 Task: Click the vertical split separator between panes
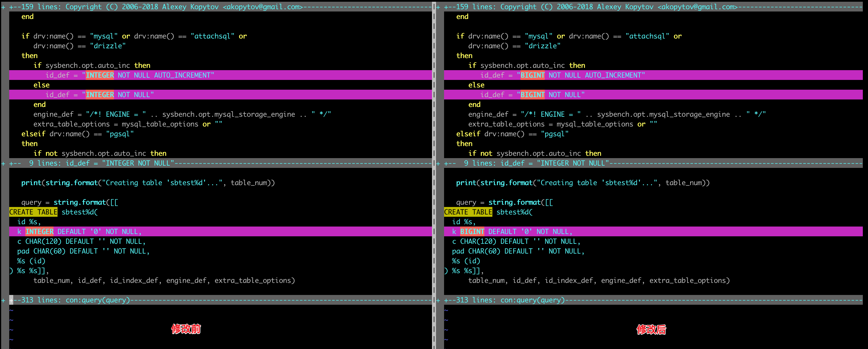tap(434, 202)
